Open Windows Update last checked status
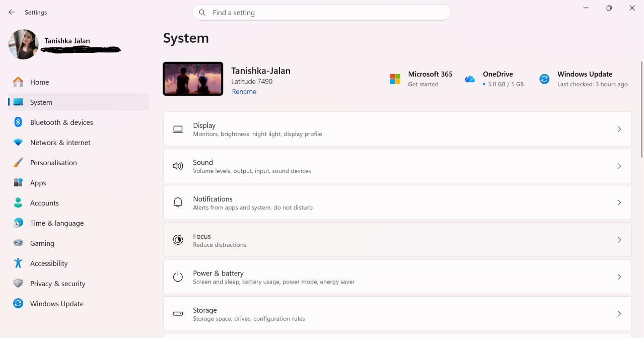This screenshot has height=338, width=644. pos(593,85)
